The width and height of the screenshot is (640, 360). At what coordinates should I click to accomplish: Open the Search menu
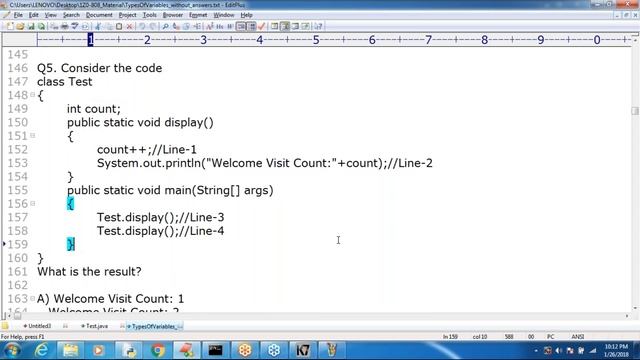click(71, 15)
